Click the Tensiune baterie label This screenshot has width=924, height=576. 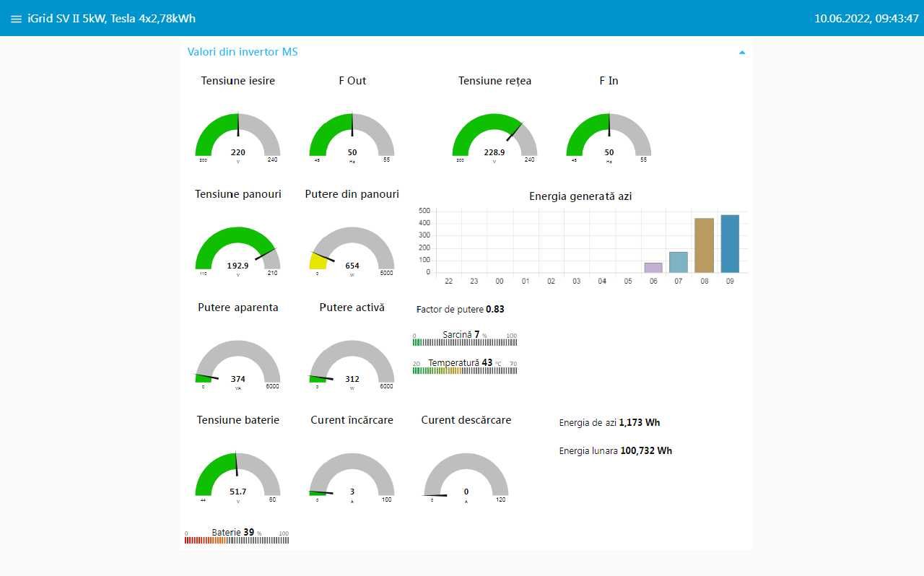(238, 420)
